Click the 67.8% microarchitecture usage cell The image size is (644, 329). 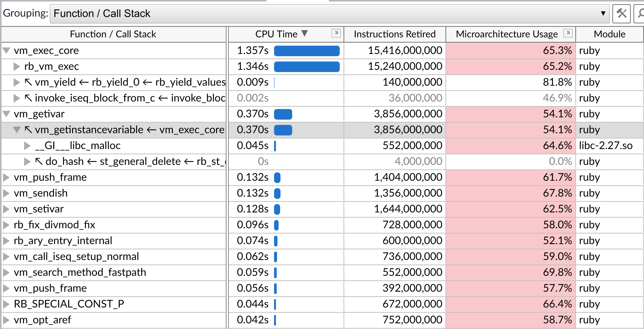tap(511, 193)
